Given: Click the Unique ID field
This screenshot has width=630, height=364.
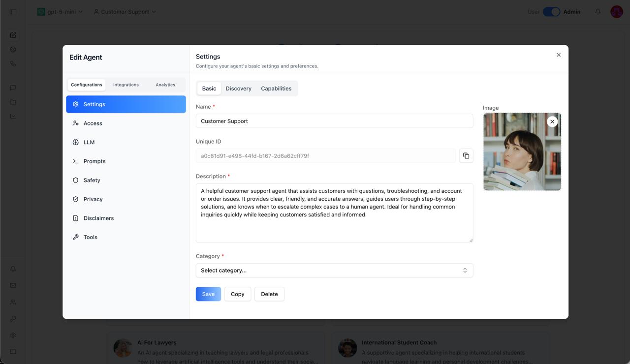Looking at the screenshot, I should (326, 156).
